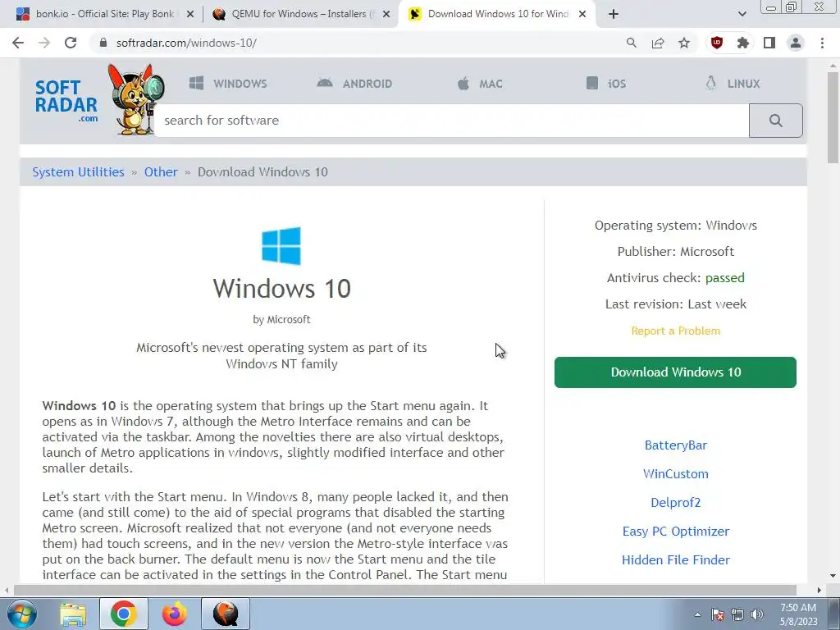Switch to the QEMU for Windows tab
This screenshot has width=840, height=630.
(x=300, y=14)
